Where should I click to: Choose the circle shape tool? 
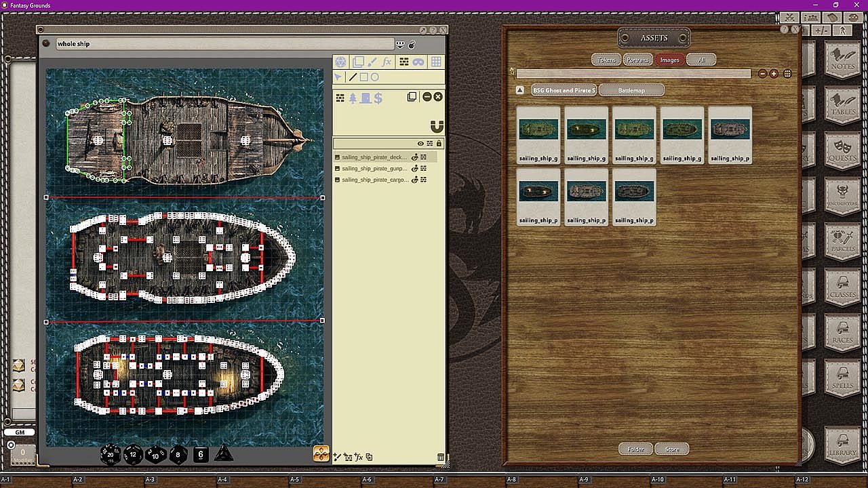[374, 77]
